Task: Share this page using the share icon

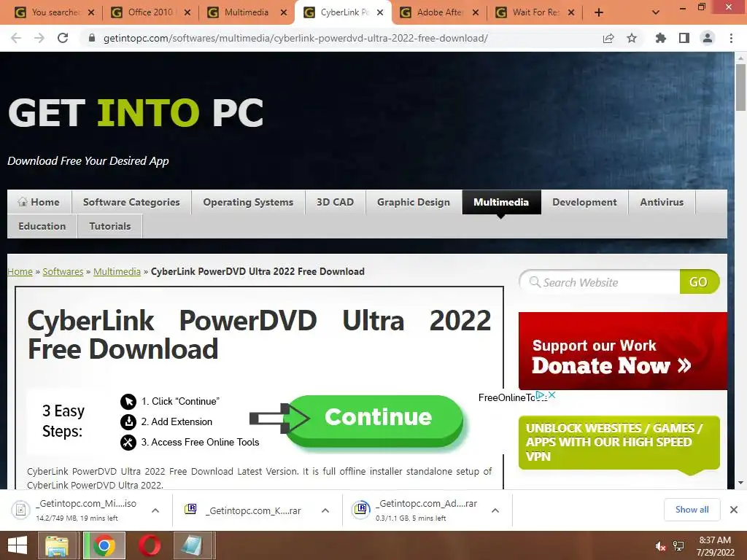Action: tap(608, 38)
